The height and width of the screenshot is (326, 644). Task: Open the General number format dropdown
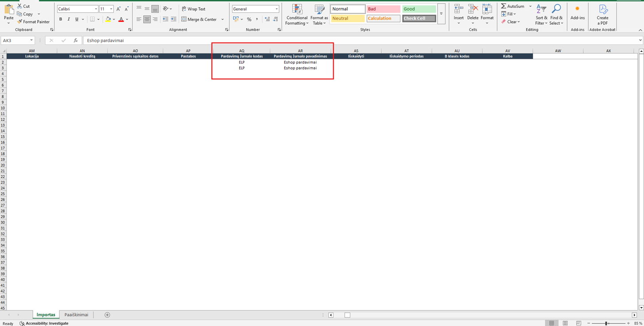[277, 9]
